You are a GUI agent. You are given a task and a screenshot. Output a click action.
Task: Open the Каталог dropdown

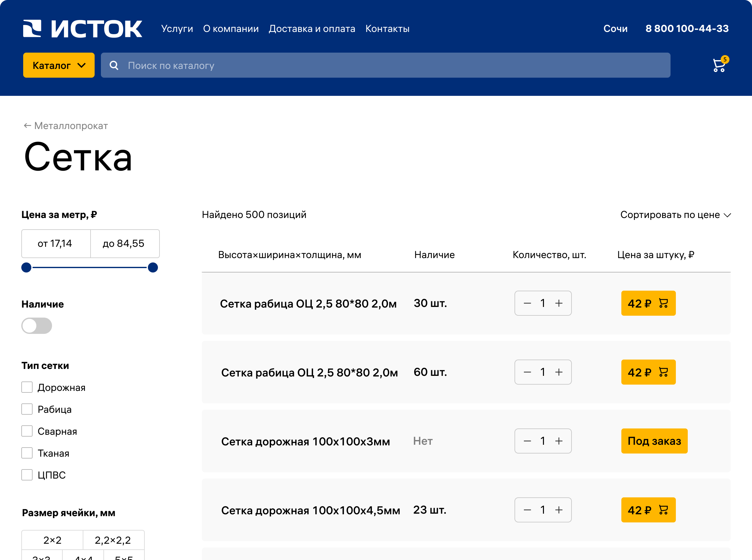59,65
